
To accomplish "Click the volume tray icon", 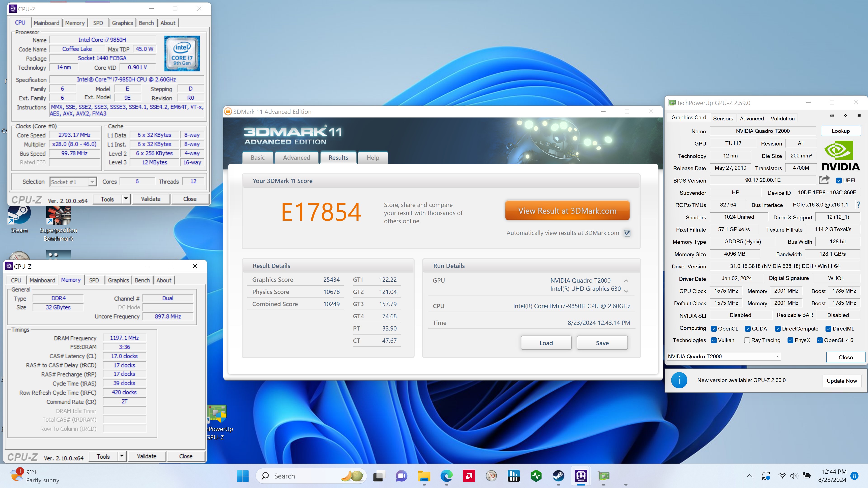I will coord(794,476).
